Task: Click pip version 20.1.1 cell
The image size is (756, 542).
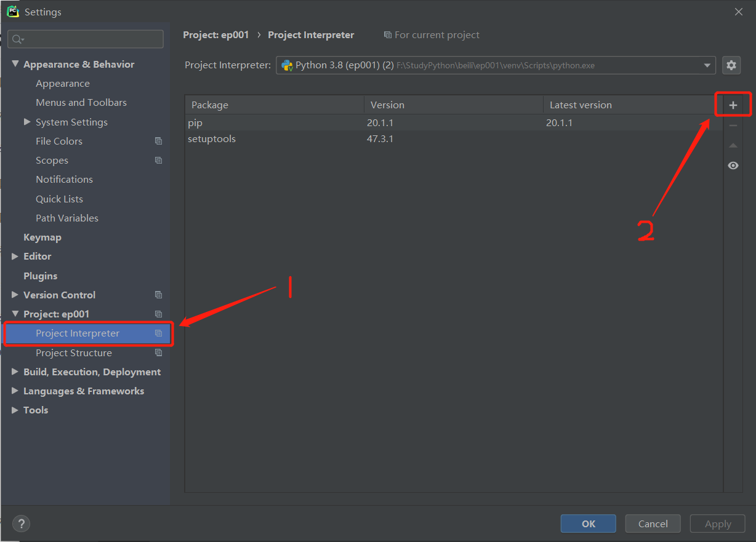Action: pyautogui.click(x=380, y=122)
